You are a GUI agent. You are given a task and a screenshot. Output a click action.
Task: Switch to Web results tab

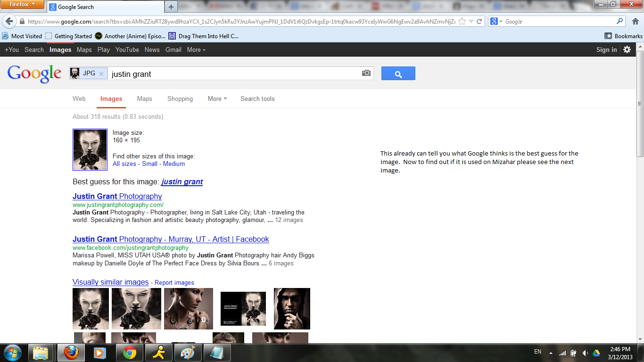[x=79, y=99]
